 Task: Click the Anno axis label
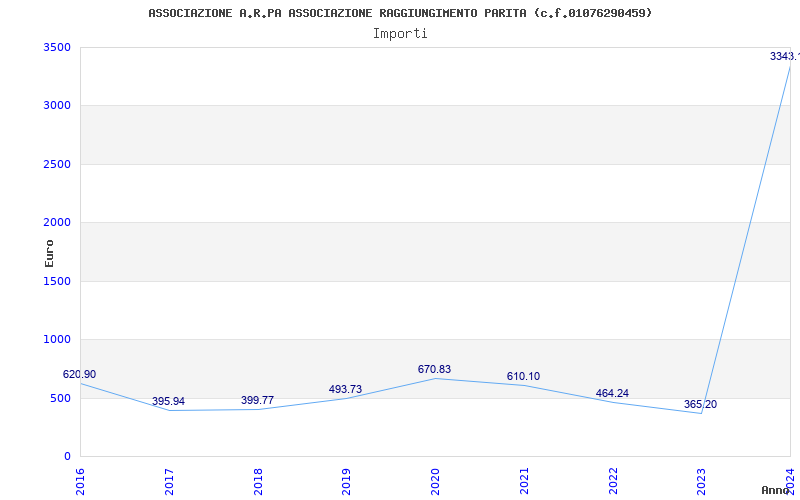tap(775, 490)
